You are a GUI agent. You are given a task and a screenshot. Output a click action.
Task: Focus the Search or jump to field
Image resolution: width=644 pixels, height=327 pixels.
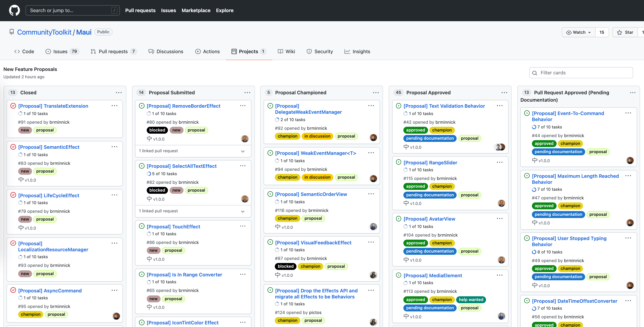click(x=72, y=11)
